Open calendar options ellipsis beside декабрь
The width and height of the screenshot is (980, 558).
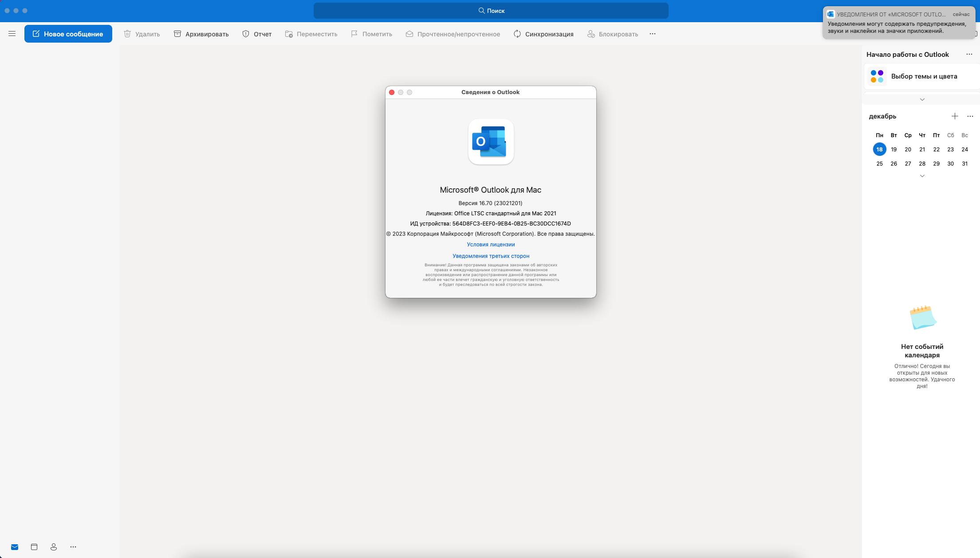tap(970, 116)
